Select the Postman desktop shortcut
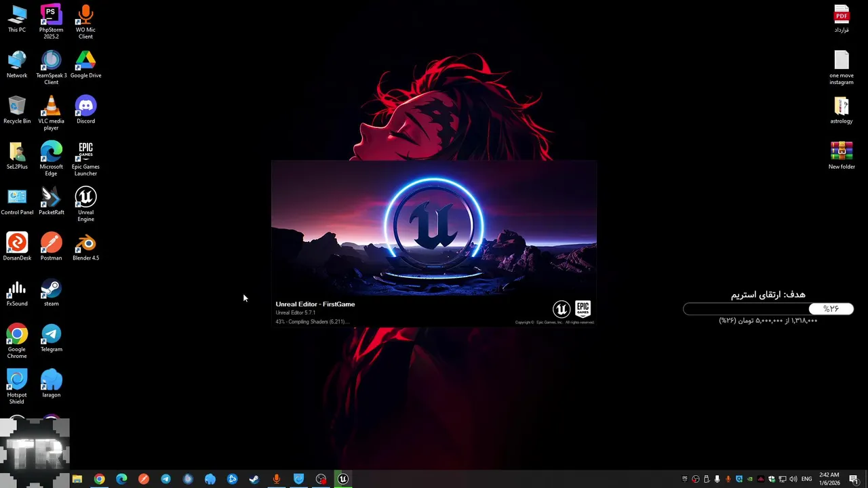The width and height of the screenshot is (868, 488). (x=51, y=247)
